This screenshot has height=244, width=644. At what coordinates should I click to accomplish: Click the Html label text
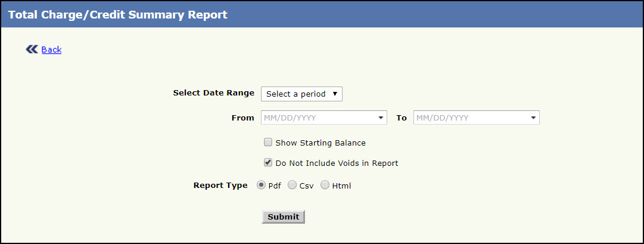pyautogui.click(x=341, y=186)
